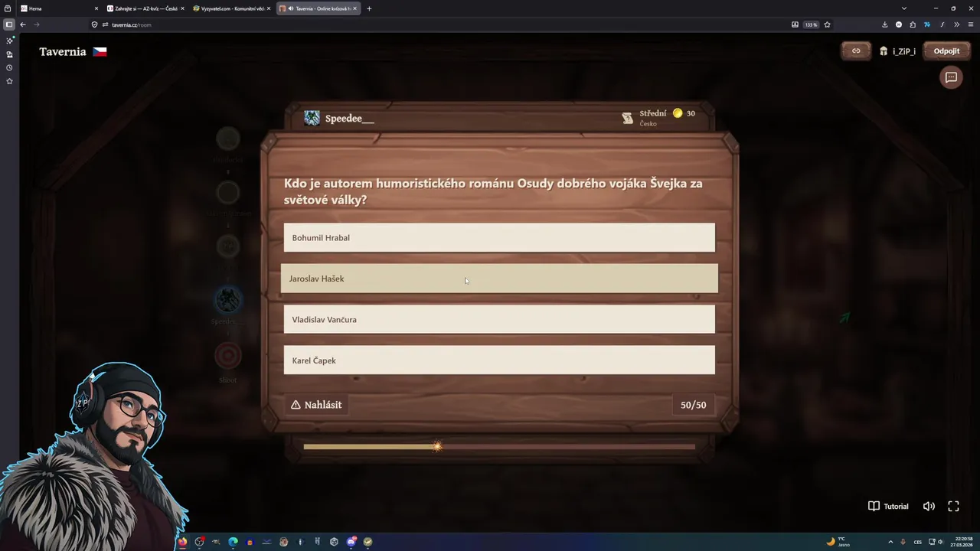
Task: Open the sidebar history clock icon
Action: [9, 67]
